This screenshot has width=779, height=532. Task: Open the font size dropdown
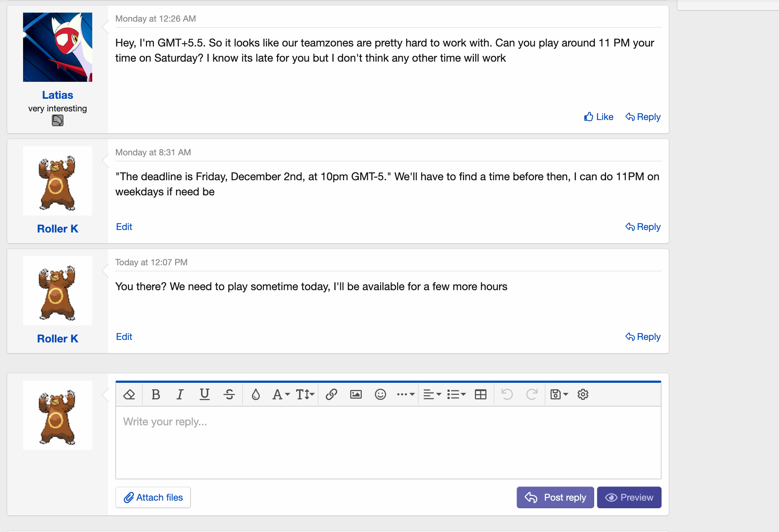tap(305, 394)
